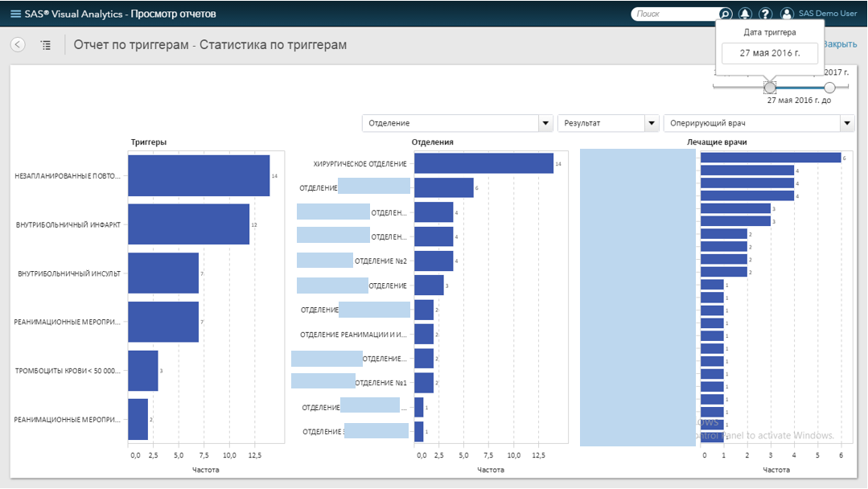Click the Частота label under Лечащие врачи
The height and width of the screenshot is (489, 868).
point(776,470)
